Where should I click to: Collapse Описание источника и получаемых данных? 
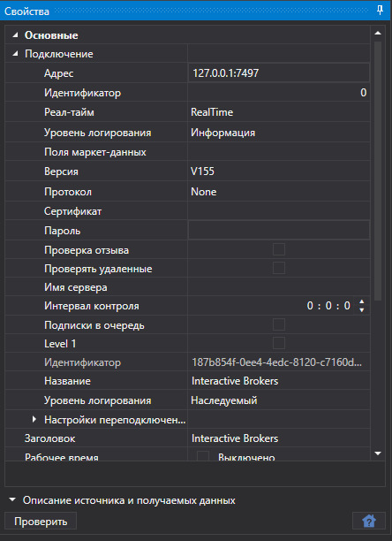pyautogui.click(x=12, y=499)
